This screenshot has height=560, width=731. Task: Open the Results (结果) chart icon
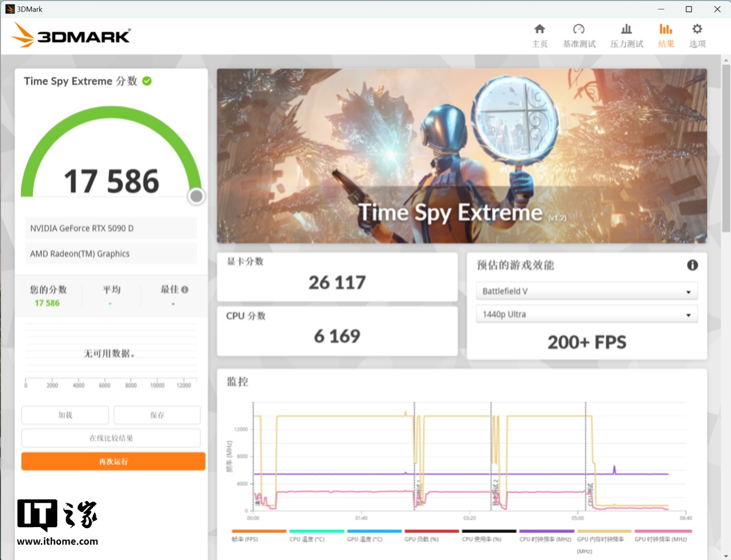pyautogui.click(x=666, y=29)
